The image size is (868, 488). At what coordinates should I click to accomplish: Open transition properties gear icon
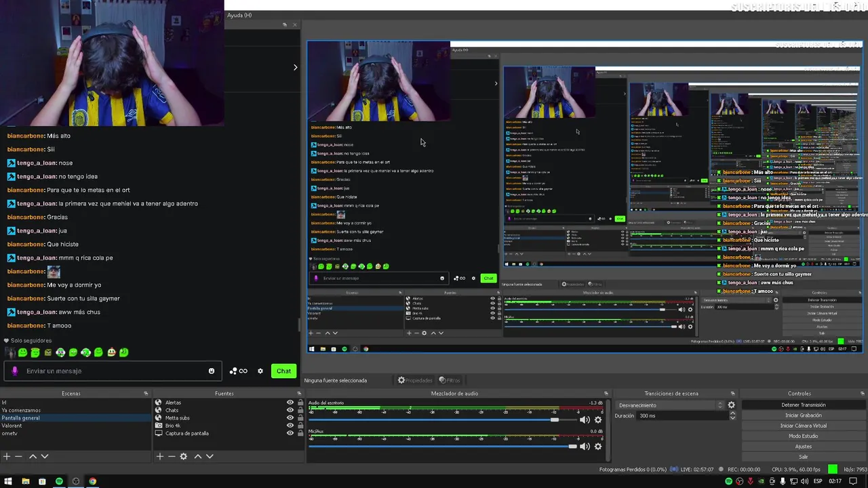pyautogui.click(x=731, y=405)
